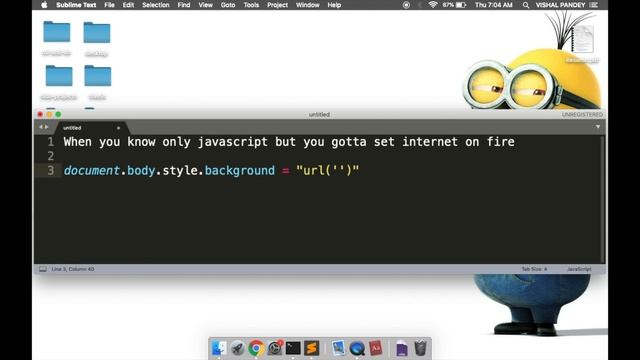Open the Edit menu

(x=128, y=5)
